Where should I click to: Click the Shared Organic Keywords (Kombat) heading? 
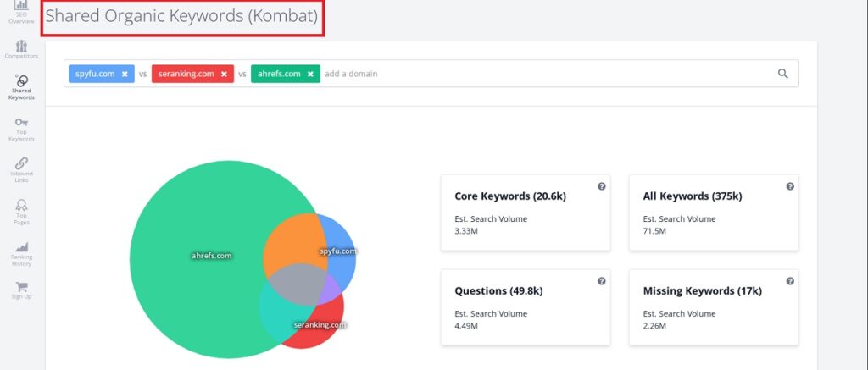[181, 16]
